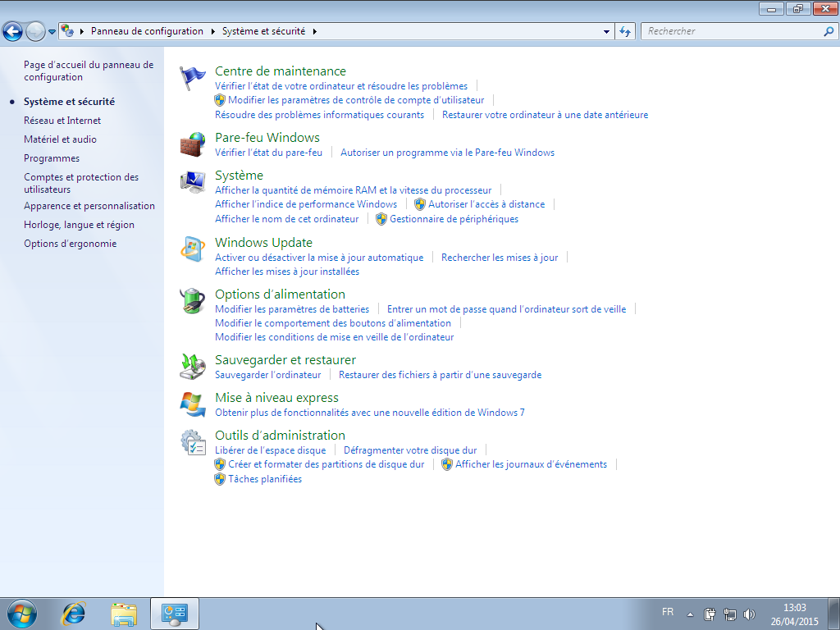The height and width of the screenshot is (630, 840).
Task: Click Obtenir plus de fonctionnalités link
Action: [x=370, y=413]
